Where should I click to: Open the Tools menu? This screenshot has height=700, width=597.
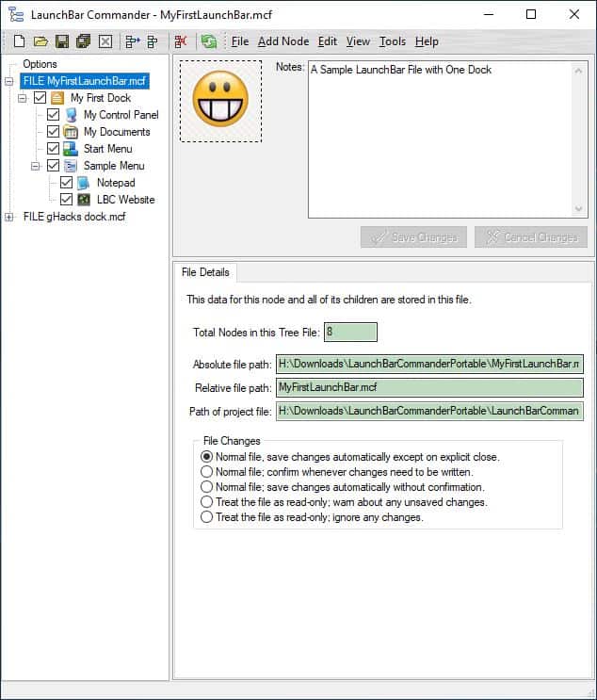(393, 41)
